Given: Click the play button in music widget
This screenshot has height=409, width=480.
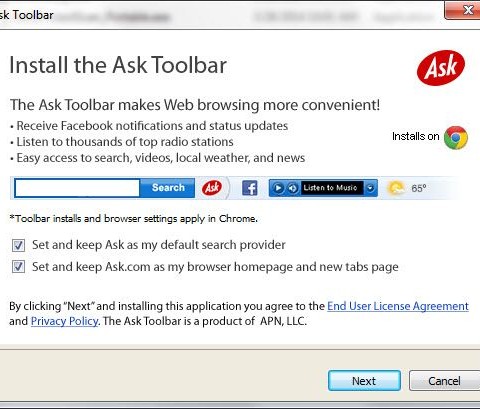Looking at the screenshot, I should (278, 188).
